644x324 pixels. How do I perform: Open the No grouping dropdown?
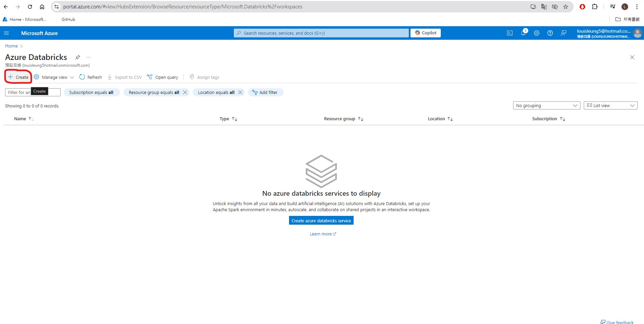pos(546,105)
